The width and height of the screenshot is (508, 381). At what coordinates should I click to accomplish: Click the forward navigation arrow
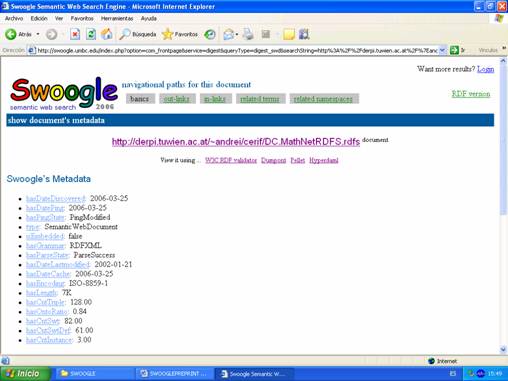click(51, 34)
